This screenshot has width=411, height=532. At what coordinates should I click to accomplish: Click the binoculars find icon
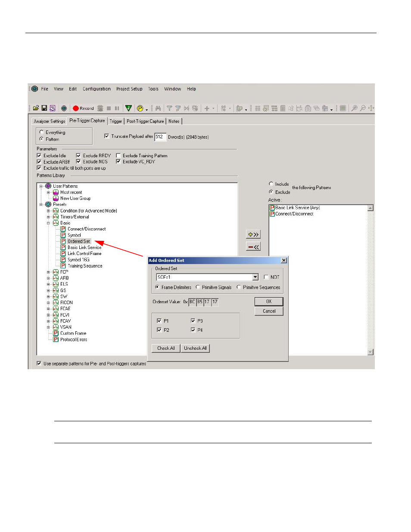[x=158, y=109]
